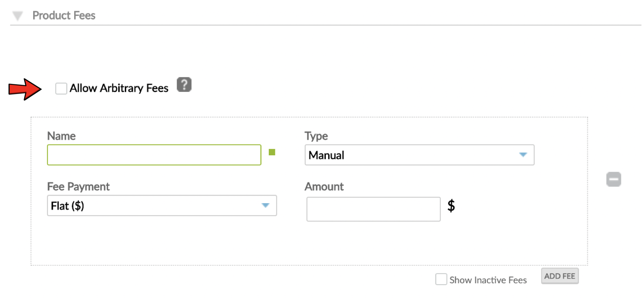This screenshot has width=644, height=298.
Task: Click the Show Inactive Fees label text
Action: 488,280
